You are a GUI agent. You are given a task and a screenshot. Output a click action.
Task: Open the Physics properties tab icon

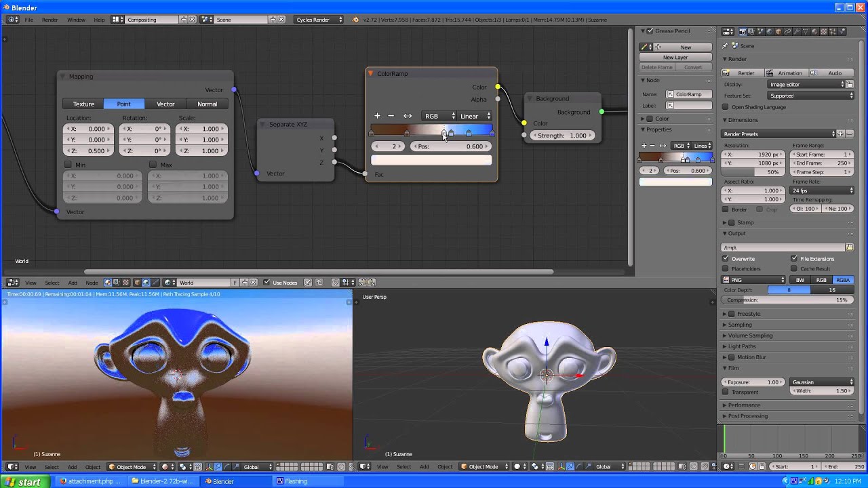(842, 32)
